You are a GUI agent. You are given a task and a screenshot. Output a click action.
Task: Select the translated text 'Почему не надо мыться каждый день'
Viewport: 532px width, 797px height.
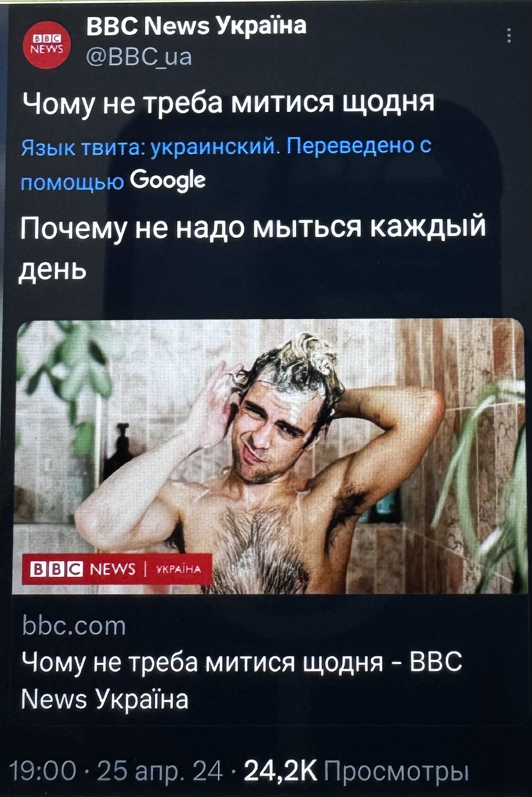click(x=252, y=247)
